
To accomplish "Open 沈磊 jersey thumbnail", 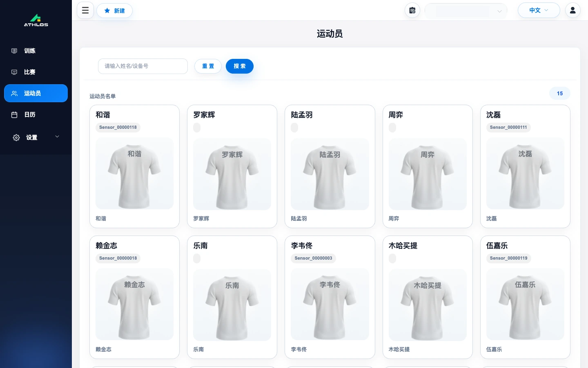I will point(525,173).
